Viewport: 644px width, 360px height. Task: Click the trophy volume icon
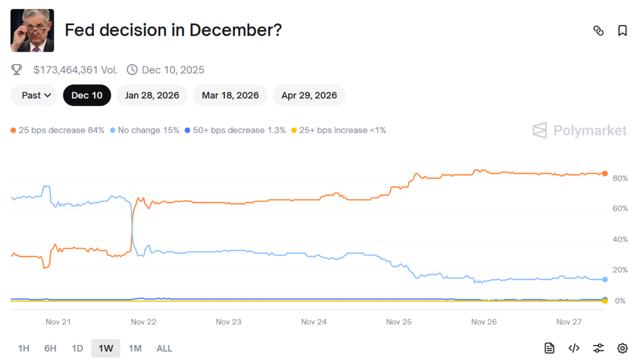tap(16, 69)
